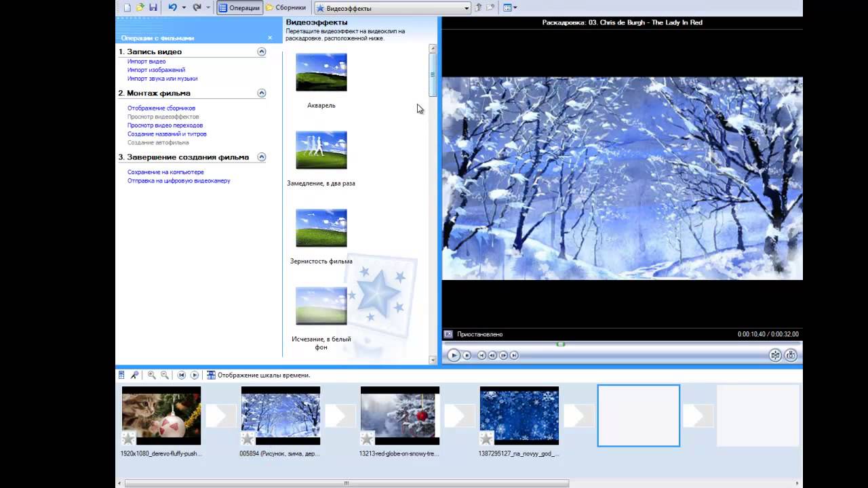This screenshot has width=868, height=488.
Task: Click Сохранение на компьютере link
Action: click(165, 172)
